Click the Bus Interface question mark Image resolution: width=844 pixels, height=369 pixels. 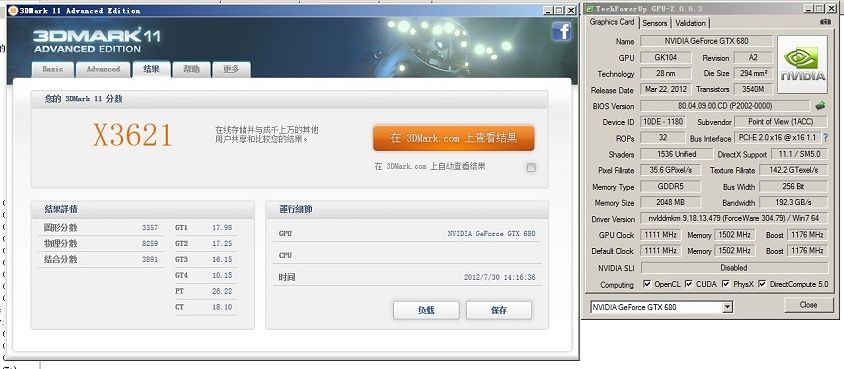coord(826,138)
